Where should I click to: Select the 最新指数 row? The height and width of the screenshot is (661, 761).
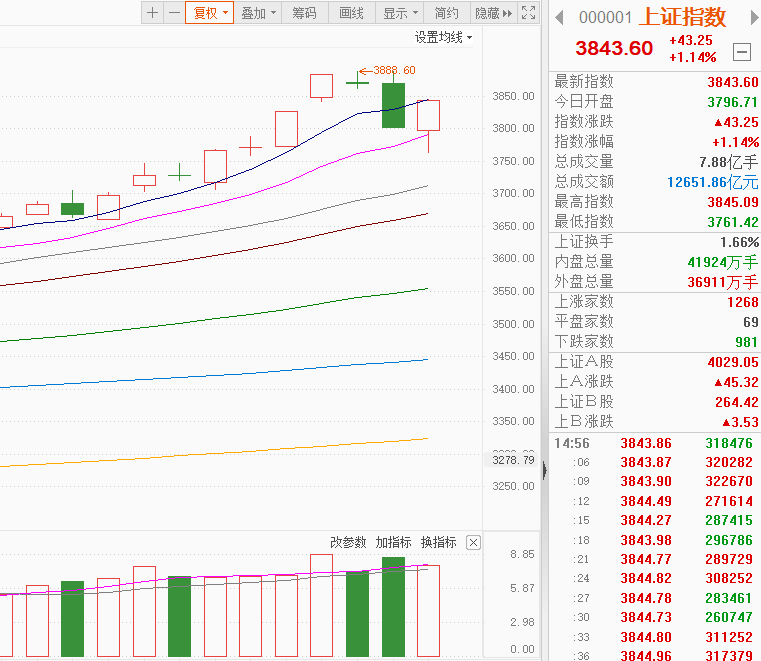click(x=656, y=82)
